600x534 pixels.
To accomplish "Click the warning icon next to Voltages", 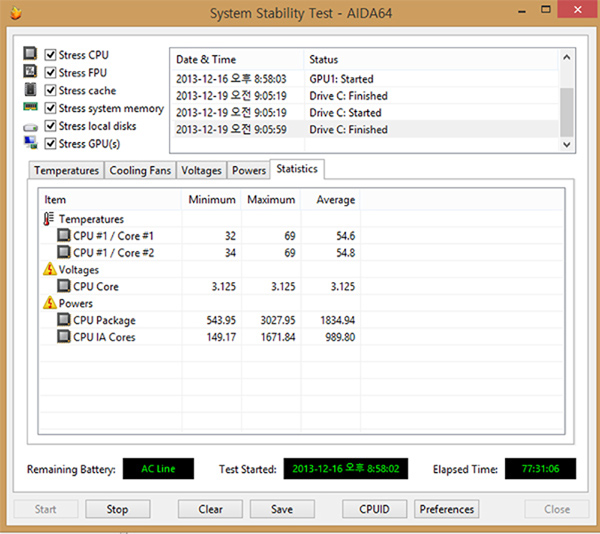I will tap(50, 269).
